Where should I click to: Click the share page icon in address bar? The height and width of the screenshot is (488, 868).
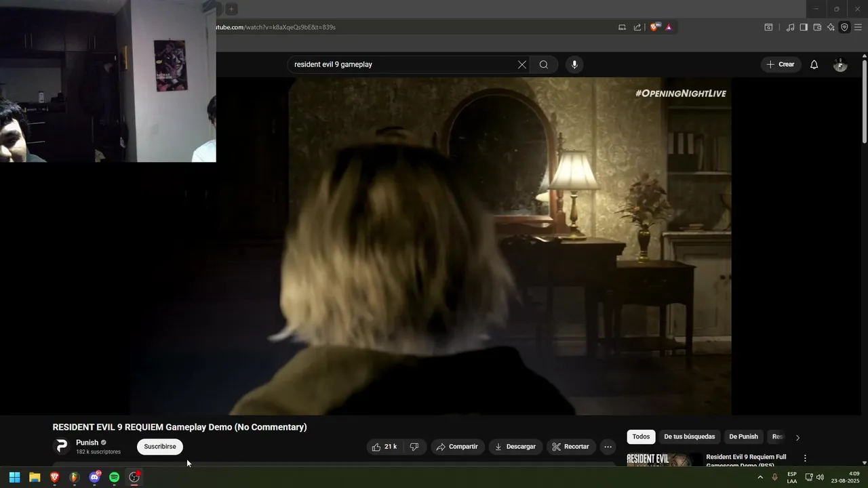[637, 27]
